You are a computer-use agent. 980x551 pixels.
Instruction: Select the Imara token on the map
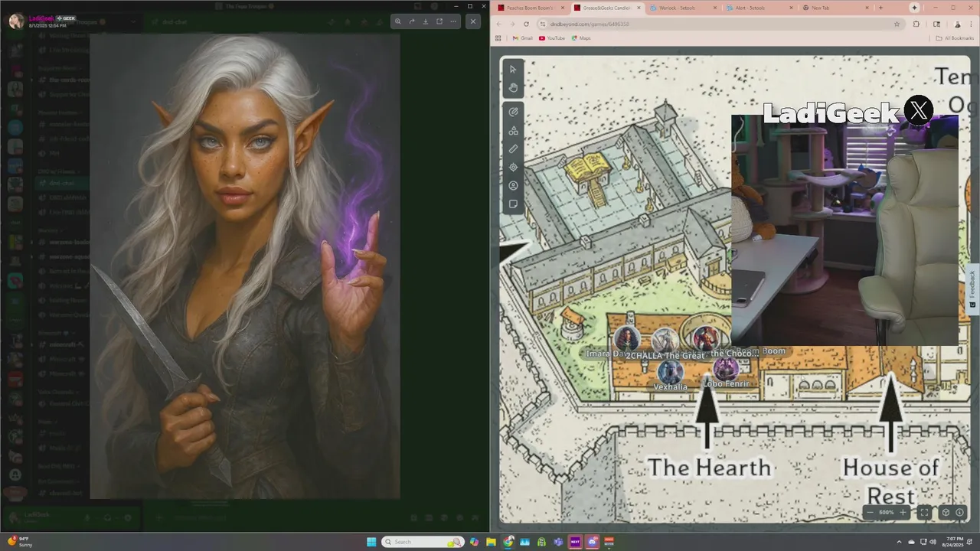(626, 338)
